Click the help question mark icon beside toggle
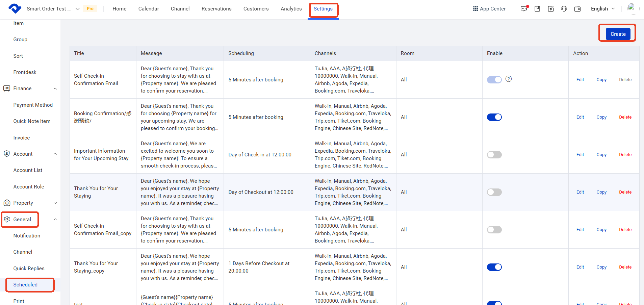The height and width of the screenshot is (305, 644). (x=509, y=79)
